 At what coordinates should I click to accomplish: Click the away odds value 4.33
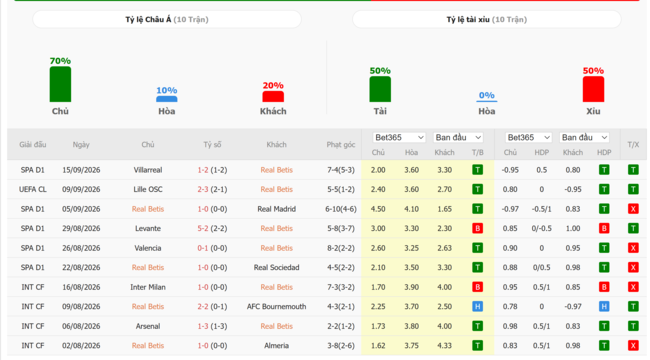(444, 345)
